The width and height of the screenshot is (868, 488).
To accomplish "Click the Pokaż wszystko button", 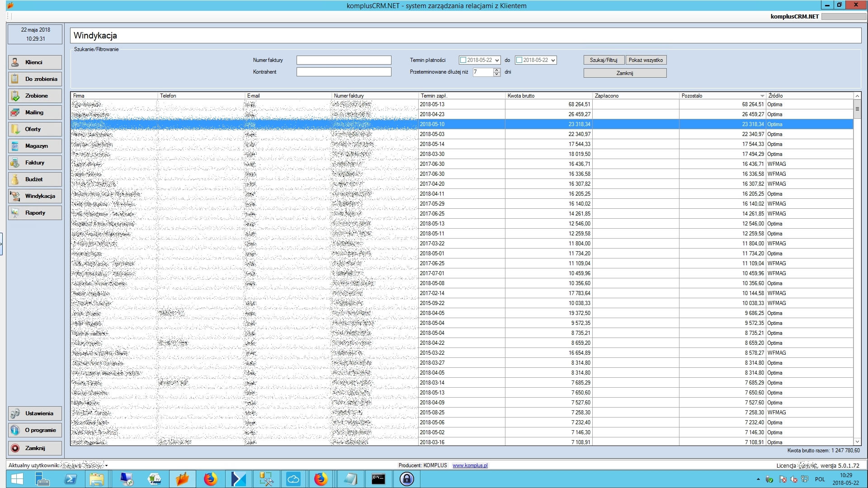I will click(x=646, y=60).
